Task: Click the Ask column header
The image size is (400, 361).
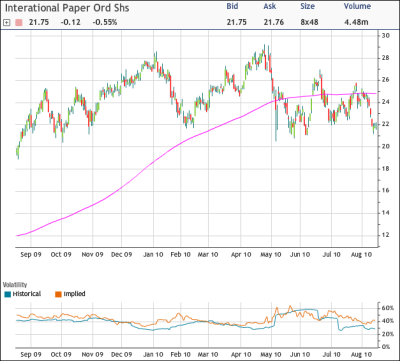Action: click(270, 6)
